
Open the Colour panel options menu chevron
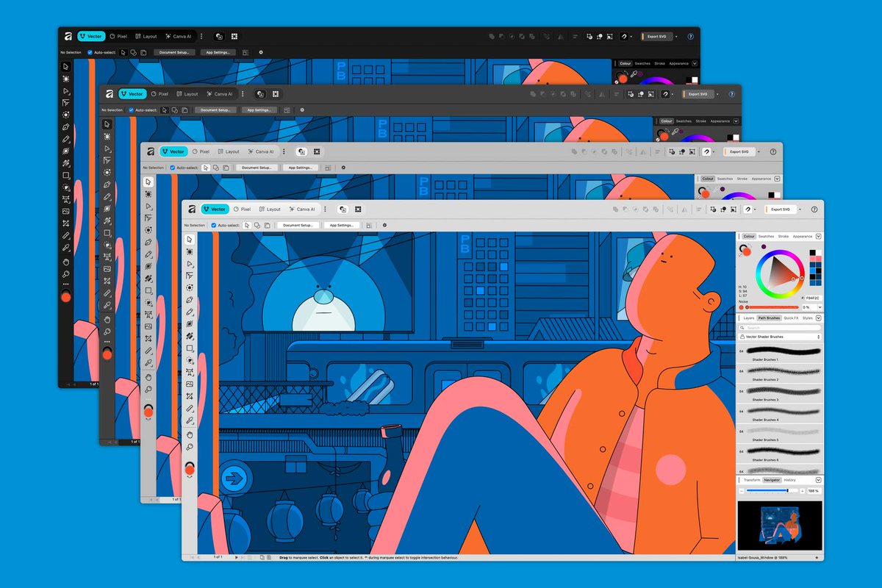pyautogui.click(x=818, y=236)
